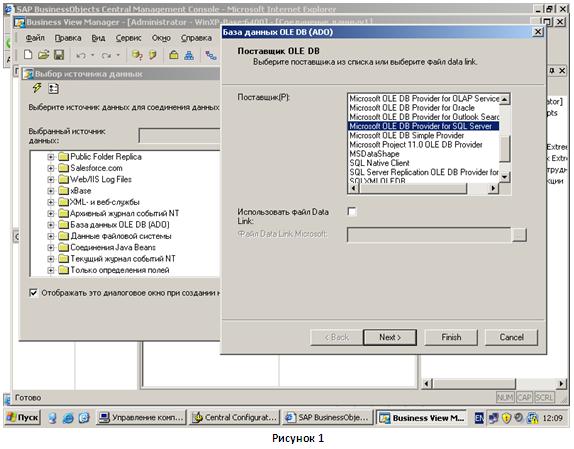
Task: Click the last tray icon beside the clock
Action: click(x=532, y=418)
